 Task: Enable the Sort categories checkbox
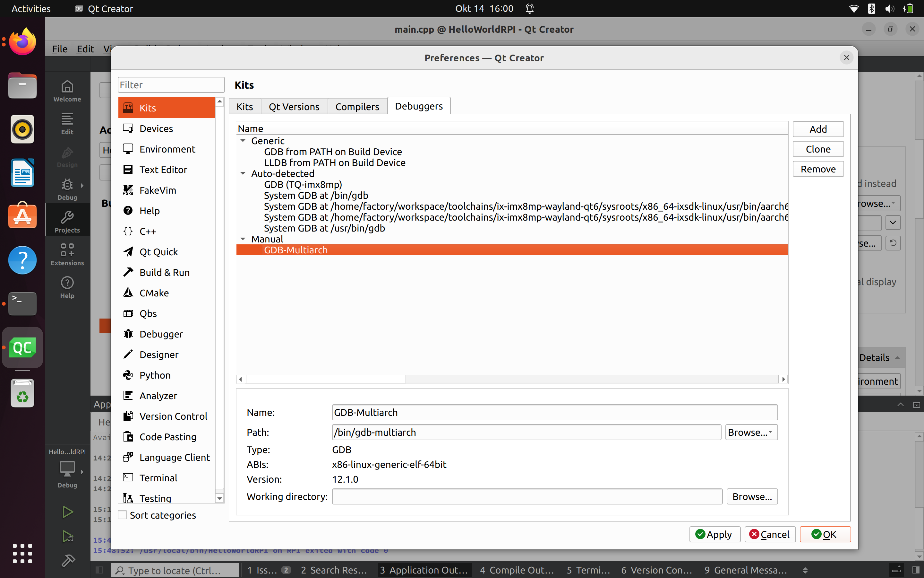[122, 515]
